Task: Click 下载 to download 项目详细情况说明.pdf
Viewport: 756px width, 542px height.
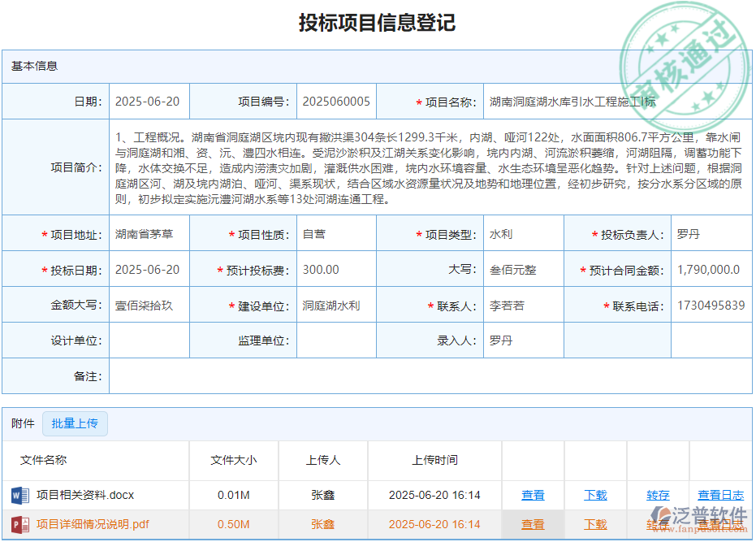Action: [x=594, y=524]
